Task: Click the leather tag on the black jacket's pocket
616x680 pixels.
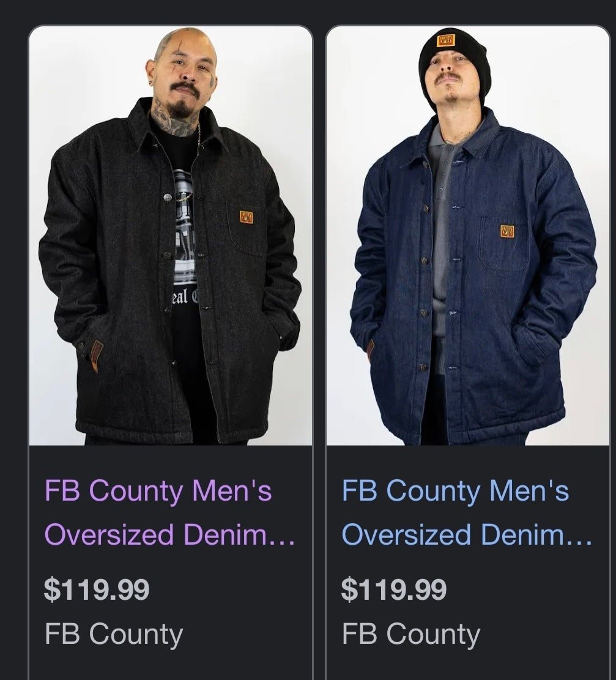Action: [x=96, y=356]
